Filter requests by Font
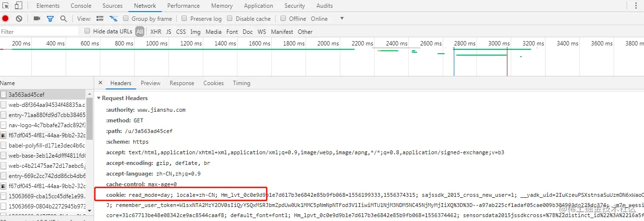Image resolution: width=644 pixels, height=221 pixels. pos(232,31)
